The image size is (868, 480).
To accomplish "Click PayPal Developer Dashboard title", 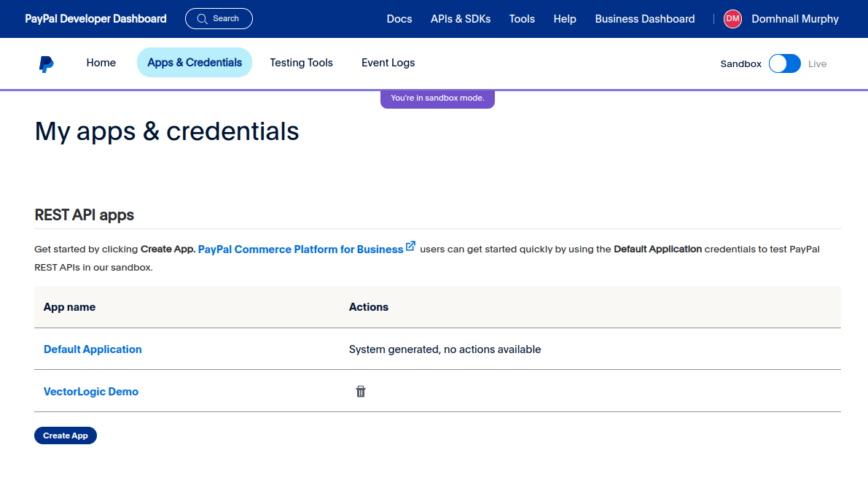I will 95,19.
